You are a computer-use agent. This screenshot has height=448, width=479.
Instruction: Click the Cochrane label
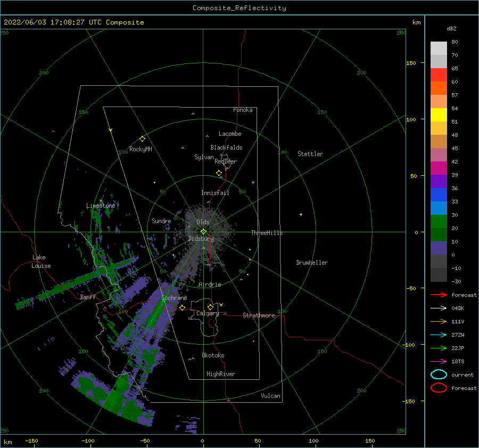pos(174,298)
